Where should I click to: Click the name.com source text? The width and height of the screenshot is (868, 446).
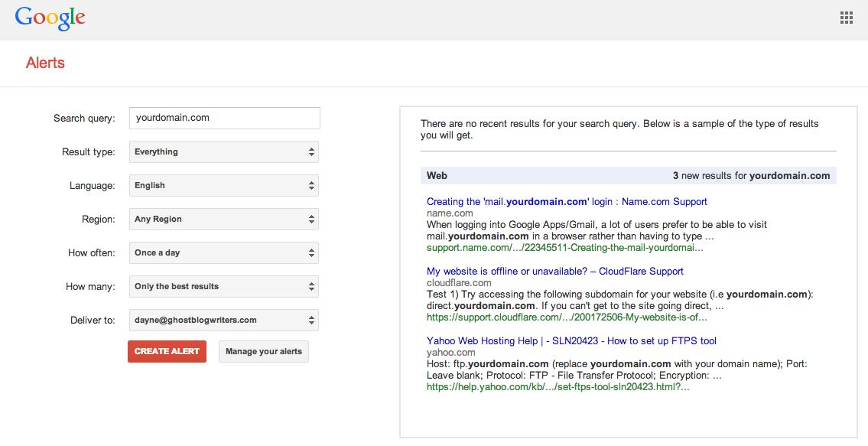tap(450, 213)
